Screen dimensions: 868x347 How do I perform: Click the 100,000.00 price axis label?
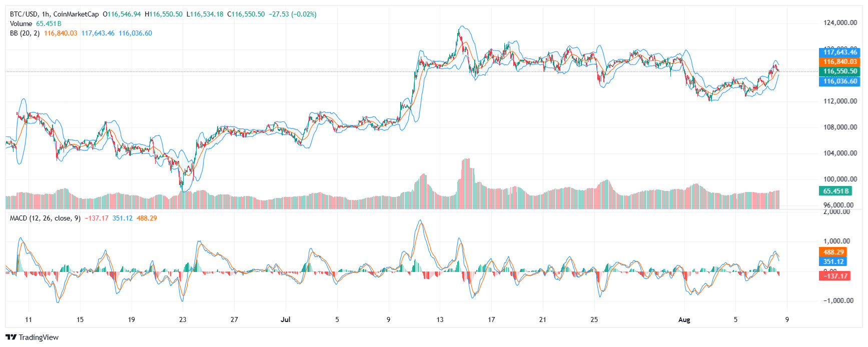(x=840, y=179)
